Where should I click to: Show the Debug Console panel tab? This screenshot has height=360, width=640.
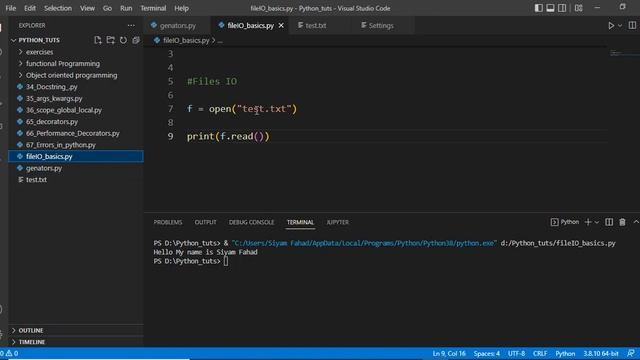coord(251,222)
